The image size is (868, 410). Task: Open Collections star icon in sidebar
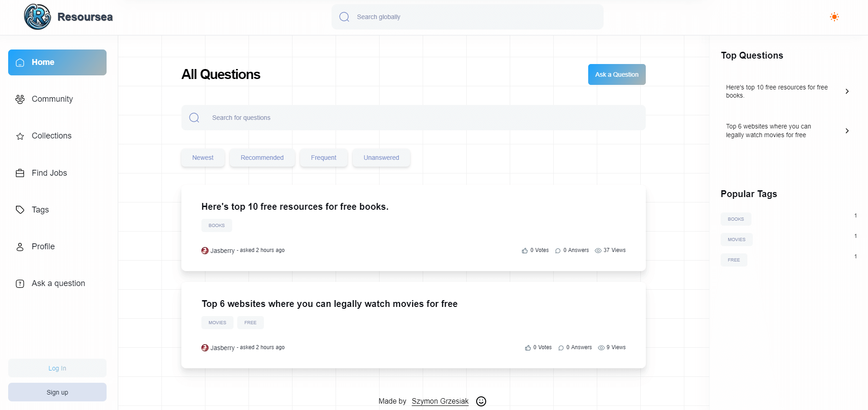[20, 136]
